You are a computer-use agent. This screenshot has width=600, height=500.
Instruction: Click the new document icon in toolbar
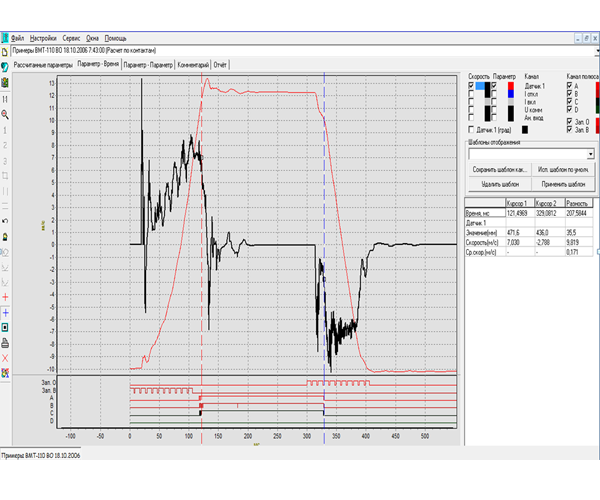point(5,52)
